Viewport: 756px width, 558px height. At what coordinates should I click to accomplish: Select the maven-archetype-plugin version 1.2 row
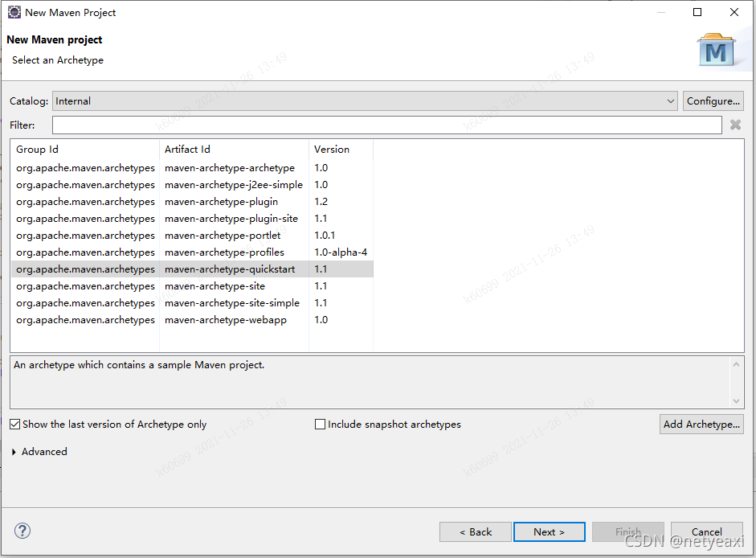pyautogui.click(x=192, y=202)
